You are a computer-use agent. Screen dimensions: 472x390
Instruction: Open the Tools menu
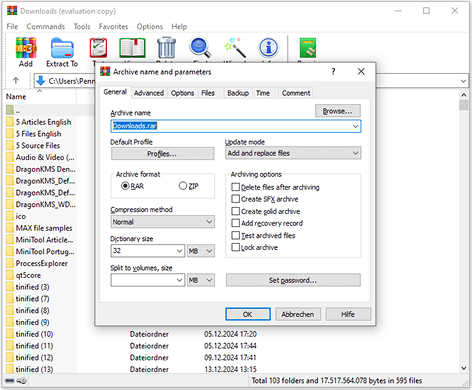(82, 26)
